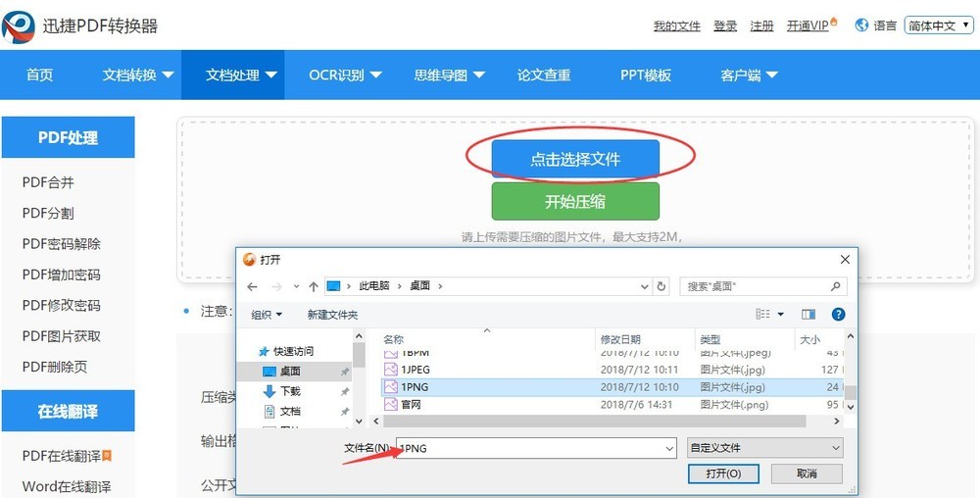Expand the 文档转换 navigation menu
The width and height of the screenshot is (980, 498).
tap(138, 75)
